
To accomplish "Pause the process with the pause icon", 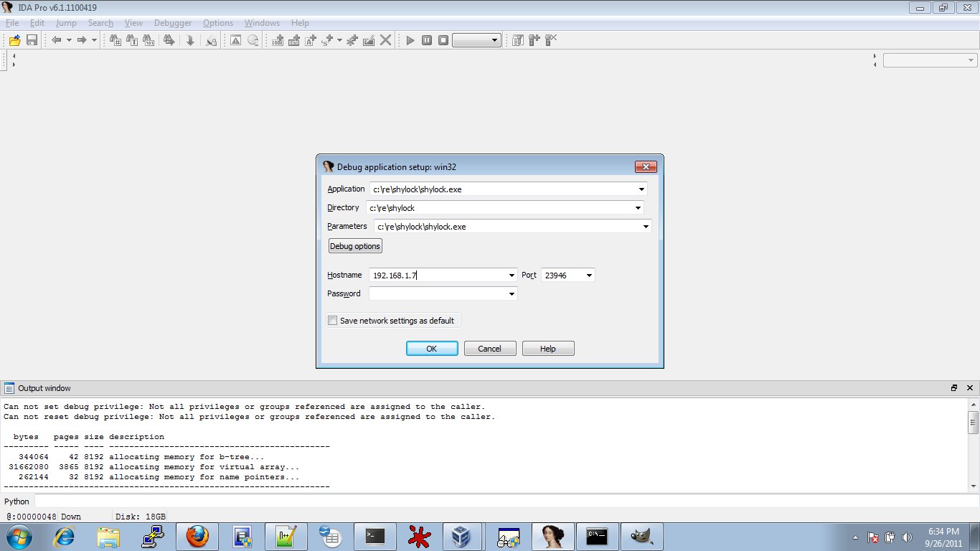I will [x=427, y=40].
